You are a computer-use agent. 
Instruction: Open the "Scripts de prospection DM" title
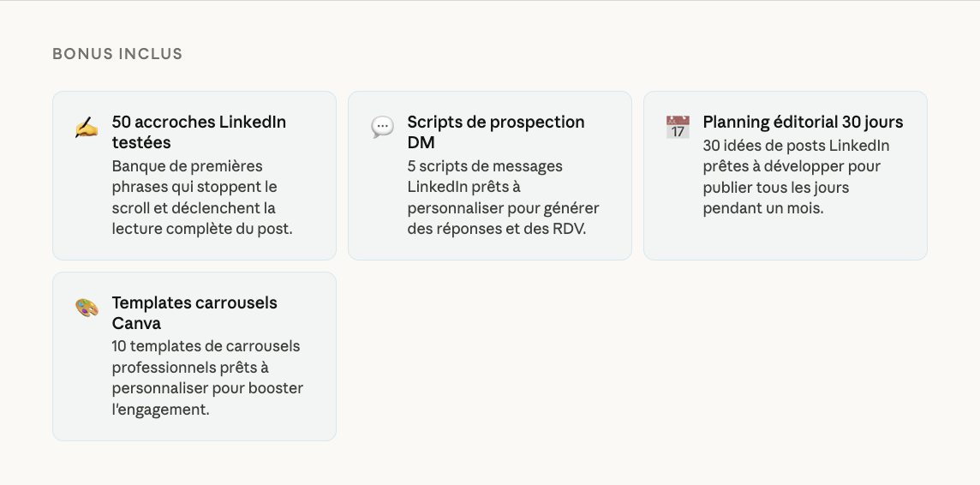(495, 132)
